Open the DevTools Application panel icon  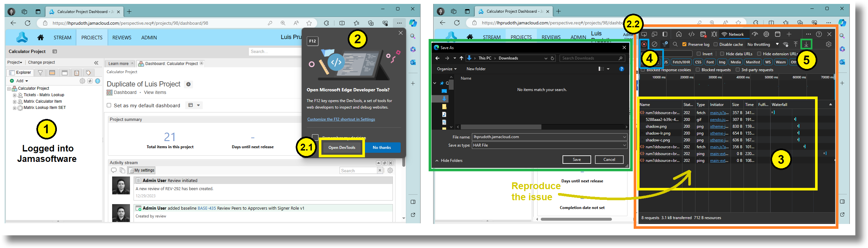[x=778, y=34]
